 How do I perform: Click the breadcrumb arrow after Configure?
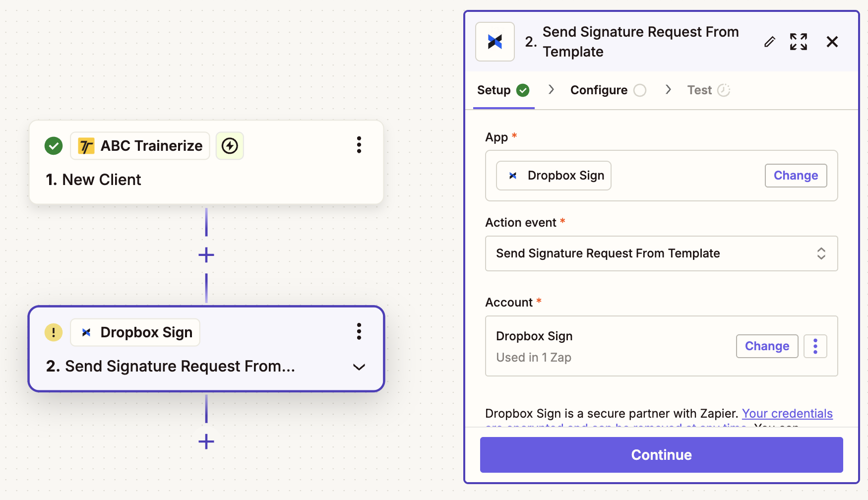[x=668, y=89]
